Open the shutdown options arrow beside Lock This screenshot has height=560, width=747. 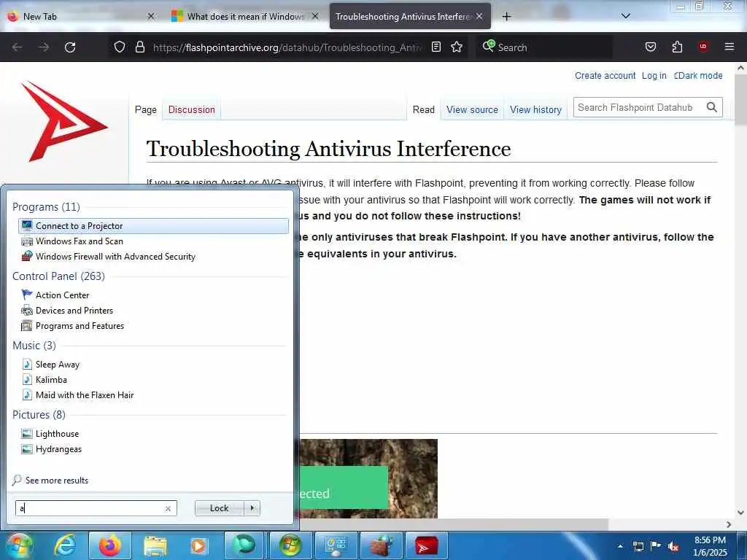[252, 508]
